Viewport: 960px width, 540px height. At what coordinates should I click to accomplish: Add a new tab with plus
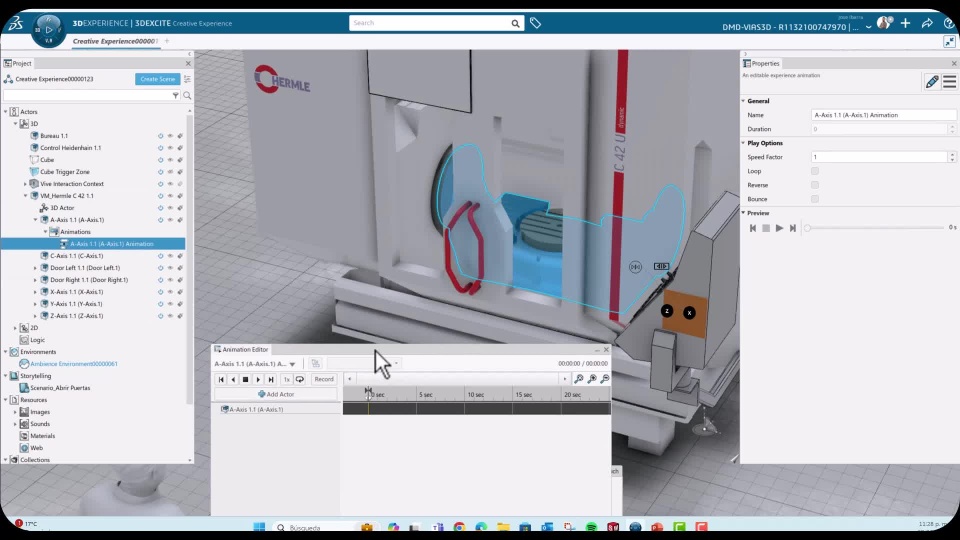[167, 41]
